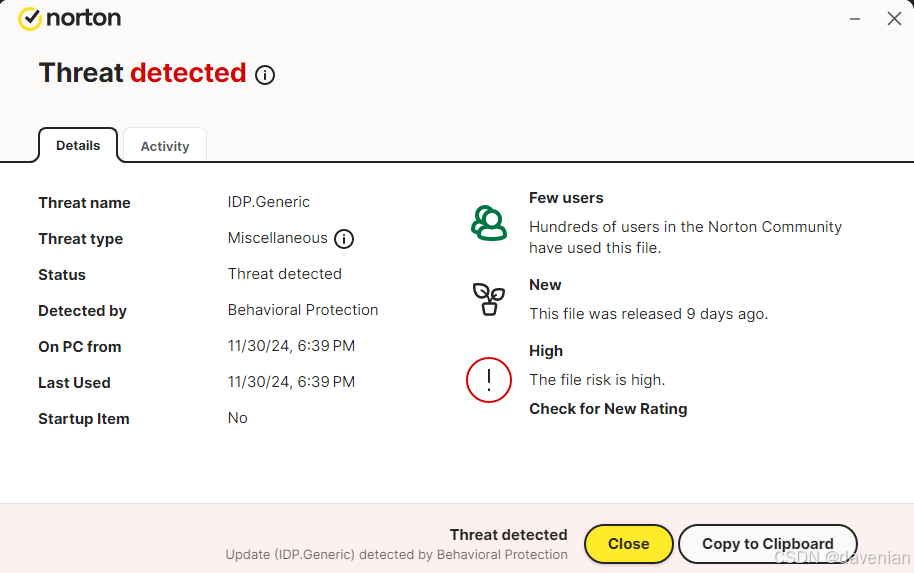914x573 pixels.
Task: Click the Behavioral Protection detected-by value
Action: coord(303,310)
